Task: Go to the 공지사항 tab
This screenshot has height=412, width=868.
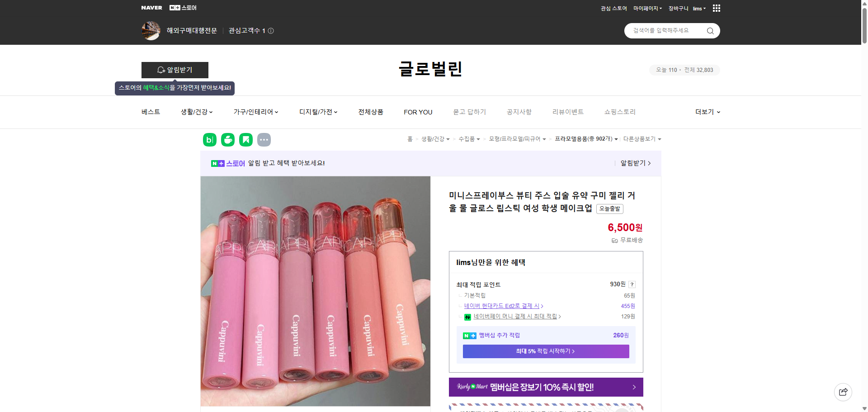Action: point(519,112)
